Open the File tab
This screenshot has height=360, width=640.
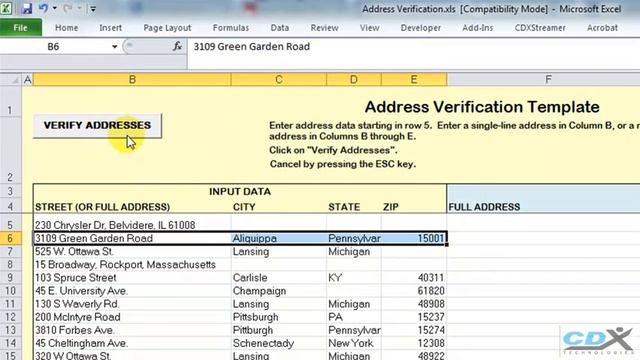coord(20,28)
